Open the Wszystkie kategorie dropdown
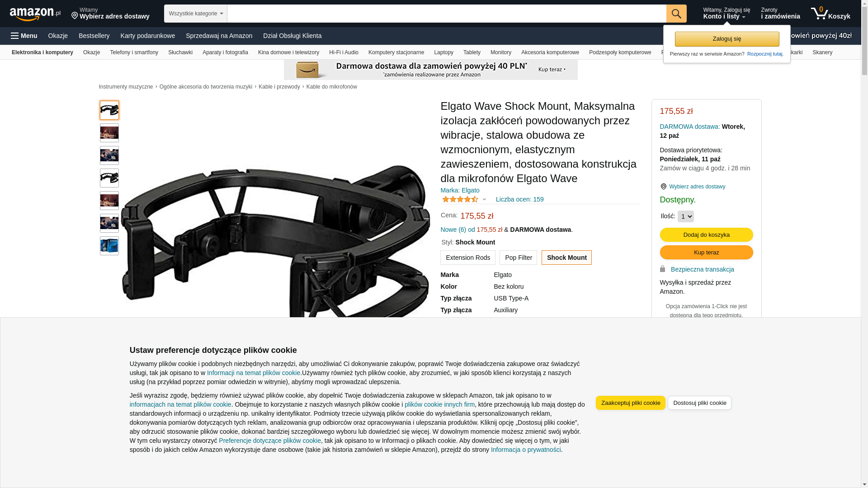The width and height of the screenshot is (868, 488). 195,14
